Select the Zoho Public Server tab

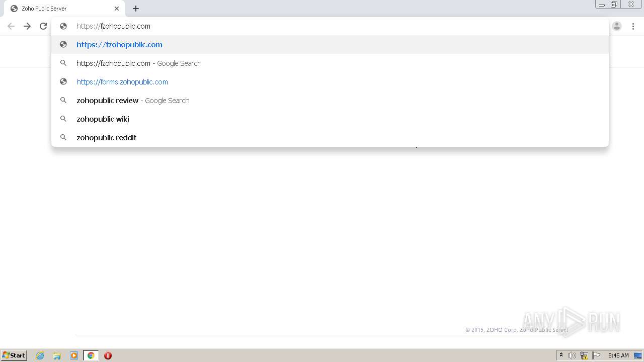63,9
